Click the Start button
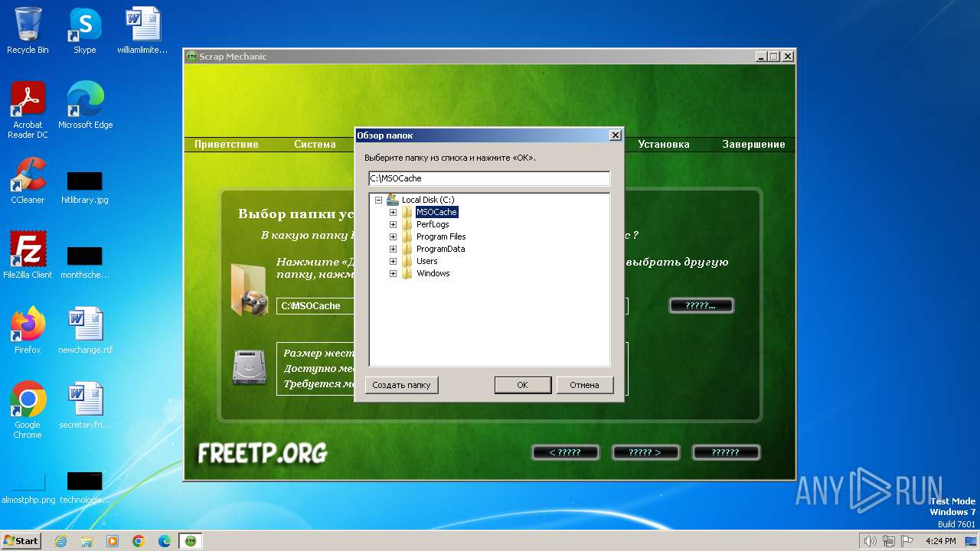The height and width of the screenshot is (551, 980). pyautogui.click(x=21, y=541)
